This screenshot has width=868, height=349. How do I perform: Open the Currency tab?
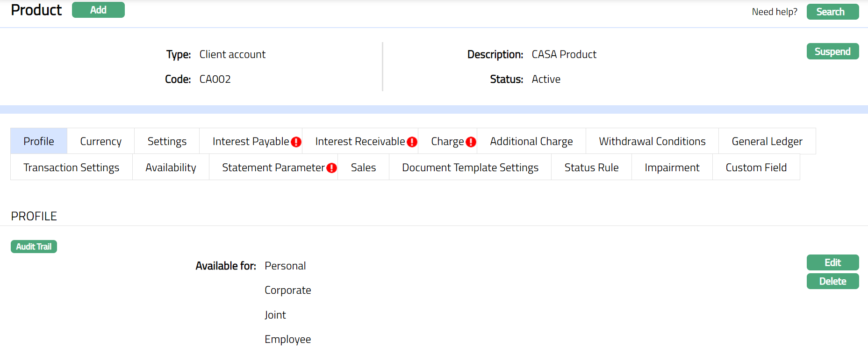point(100,141)
